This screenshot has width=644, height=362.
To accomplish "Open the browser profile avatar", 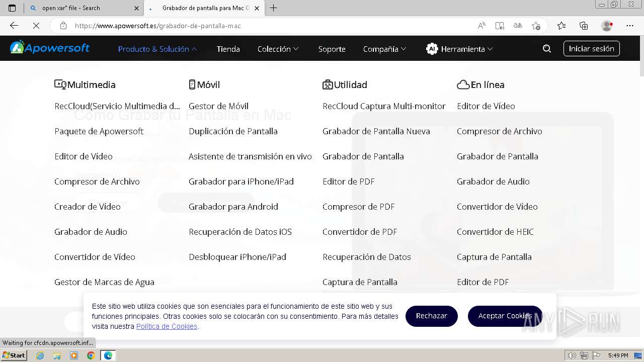I will (607, 26).
